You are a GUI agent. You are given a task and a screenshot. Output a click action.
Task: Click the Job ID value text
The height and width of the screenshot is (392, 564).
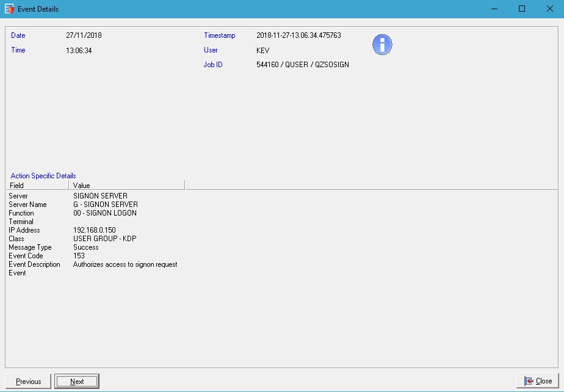[303, 65]
